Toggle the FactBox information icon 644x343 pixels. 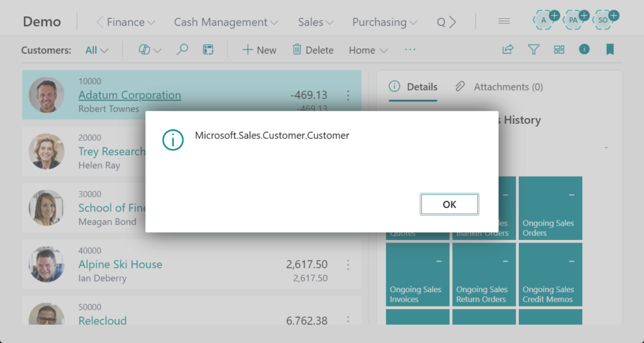coord(584,49)
